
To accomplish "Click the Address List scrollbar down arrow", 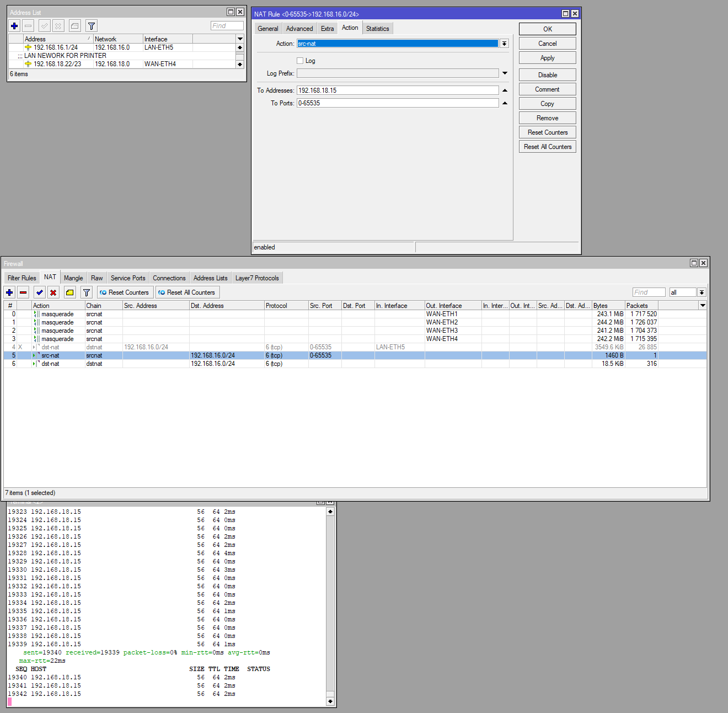I will click(240, 65).
